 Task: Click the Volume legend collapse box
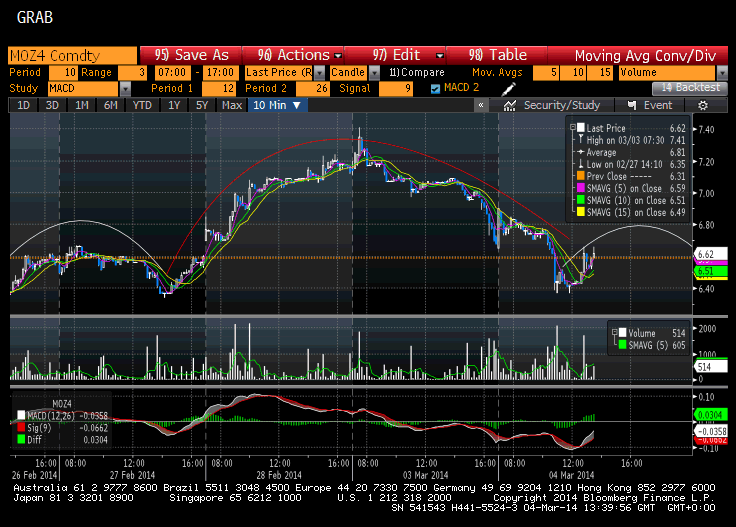614,333
